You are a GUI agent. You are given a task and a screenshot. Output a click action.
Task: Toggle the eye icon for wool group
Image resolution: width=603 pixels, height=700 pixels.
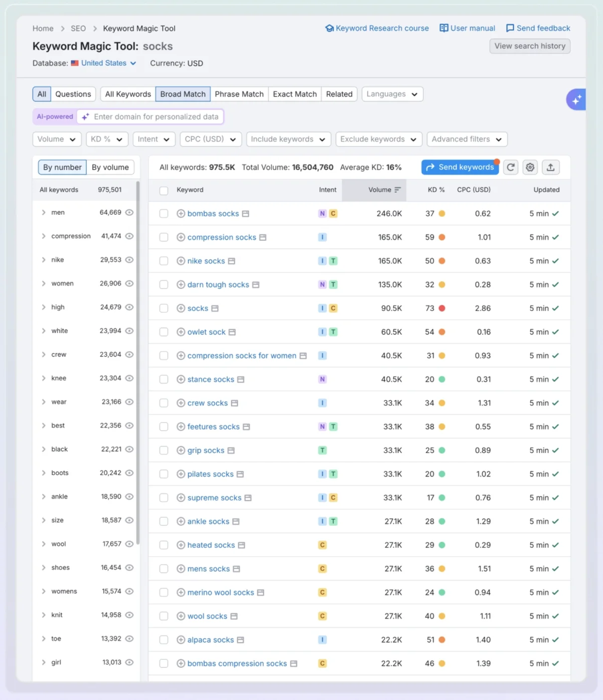129,544
